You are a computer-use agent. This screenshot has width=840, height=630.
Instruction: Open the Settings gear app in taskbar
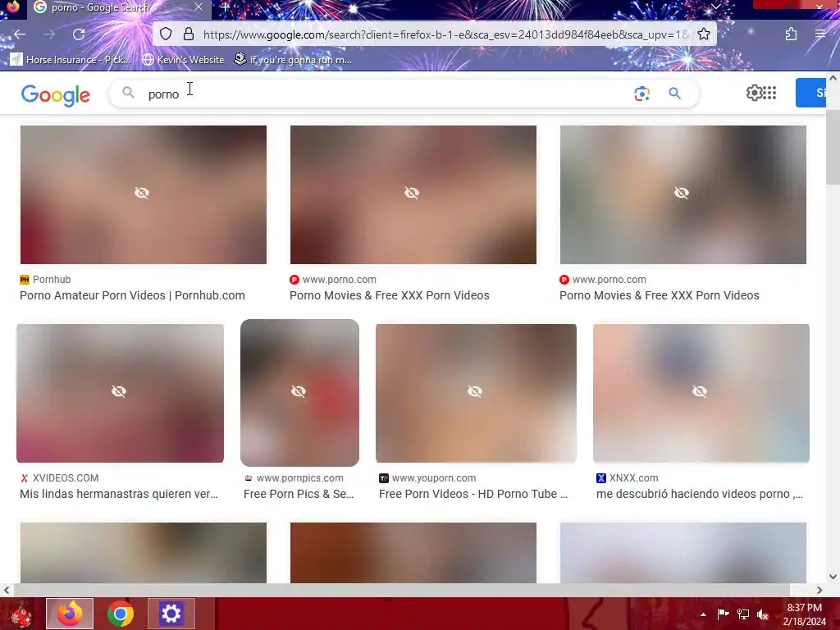coord(171,614)
